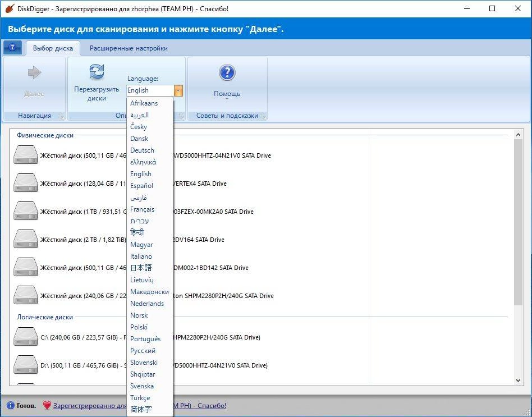Click the Физические диски group header
This screenshot has width=532, height=417.
(x=45, y=135)
